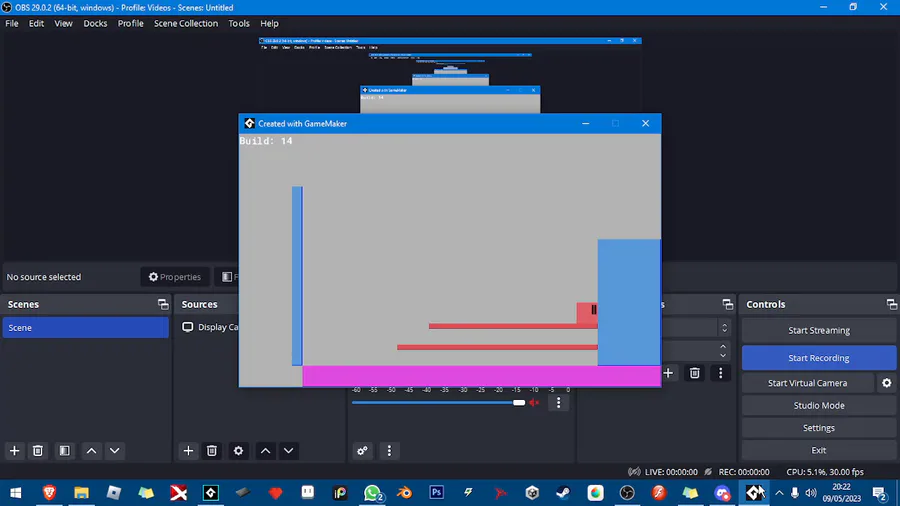Open Photoshop from taskbar

click(436, 493)
